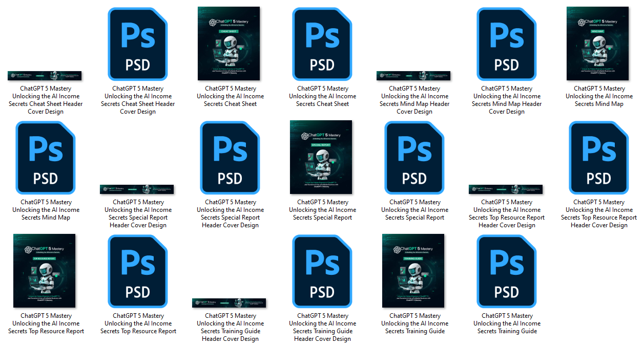
Task: Select the Top Resource Report PSD file icon
Action: pyautogui.click(x=138, y=271)
